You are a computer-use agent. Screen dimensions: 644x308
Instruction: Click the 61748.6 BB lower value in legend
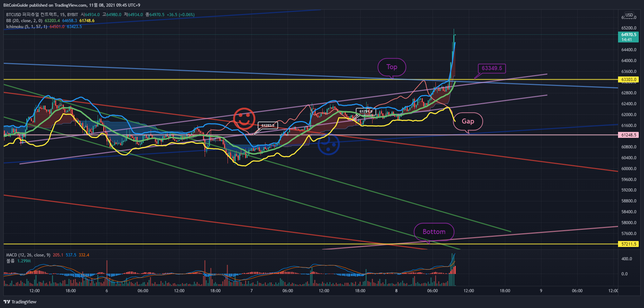click(x=87, y=21)
